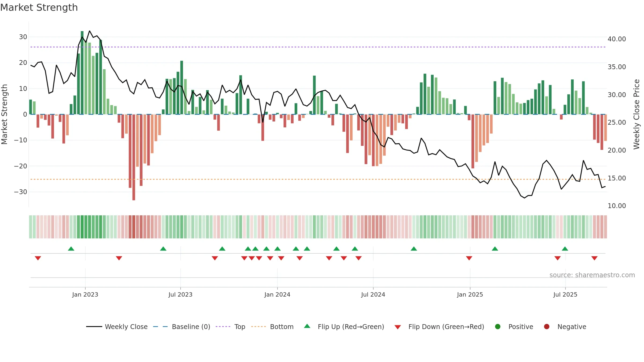The width and height of the screenshot is (644, 362).
Task: Click the Jan 2025 axis label
Action: click(470, 294)
